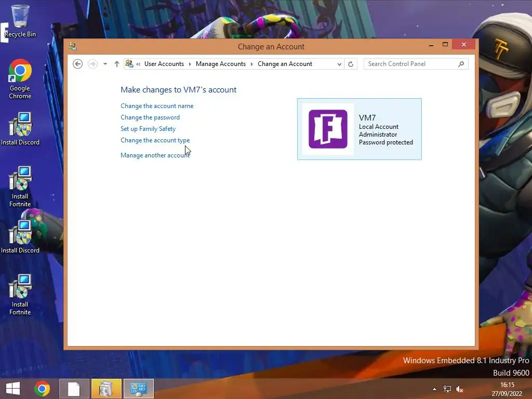Screen dimensions: 532x399
Task: Expand the arrow after Manage Accounts breadcrumb
Action: coord(252,64)
